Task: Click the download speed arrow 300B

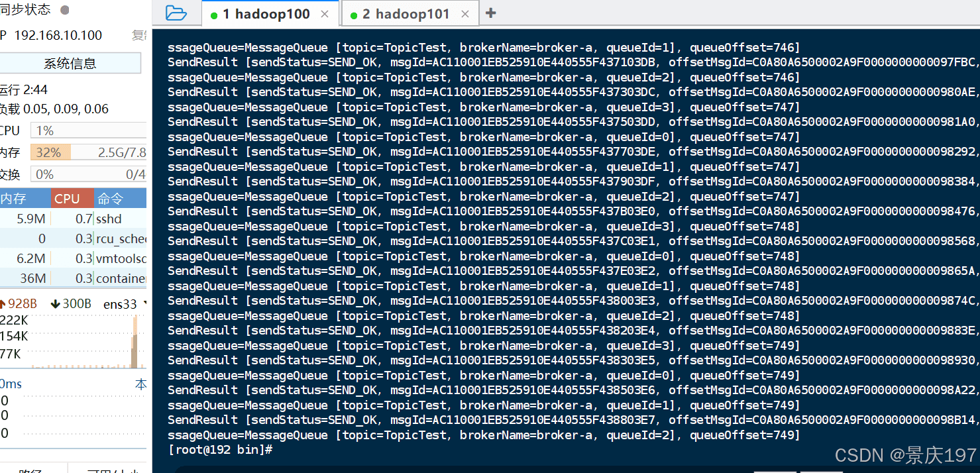Action: coord(56,304)
